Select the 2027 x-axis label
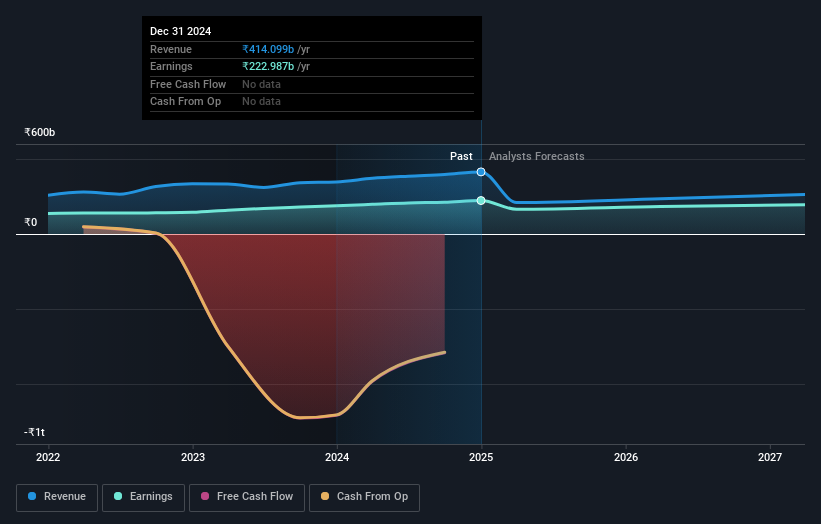The height and width of the screenshot is (524, 821). (770, 458)
